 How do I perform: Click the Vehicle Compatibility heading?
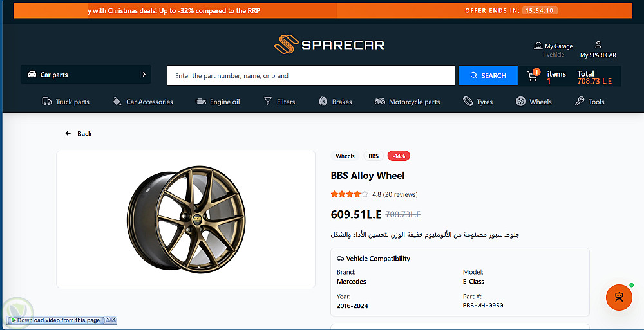[x=374, y=259]
